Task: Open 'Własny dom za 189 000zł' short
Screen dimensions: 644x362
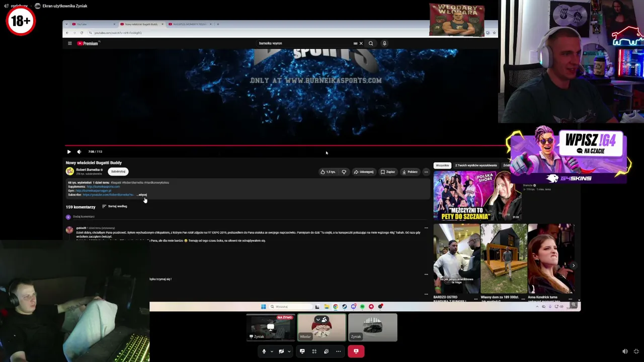Action: 503,258
